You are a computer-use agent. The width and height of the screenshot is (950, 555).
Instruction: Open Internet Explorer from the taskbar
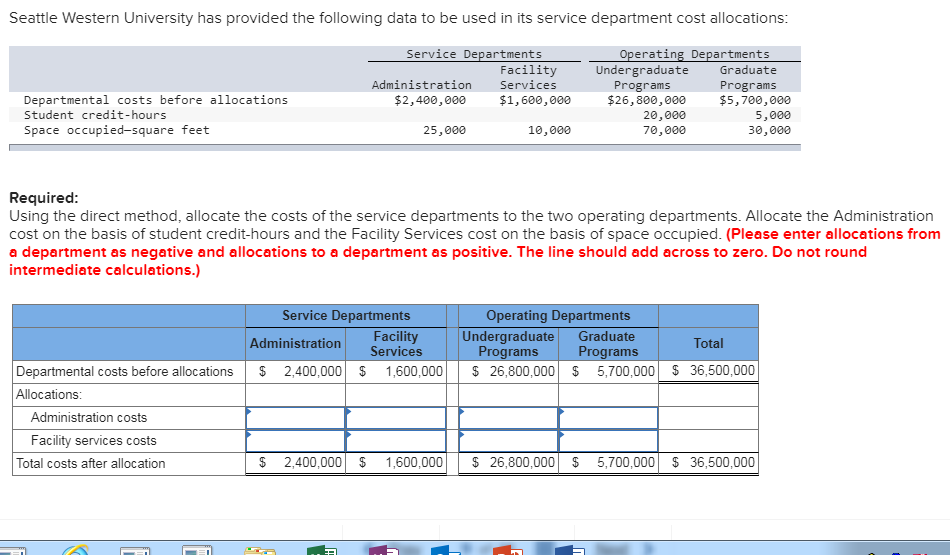pyautogui.click(x=75, y=550)
